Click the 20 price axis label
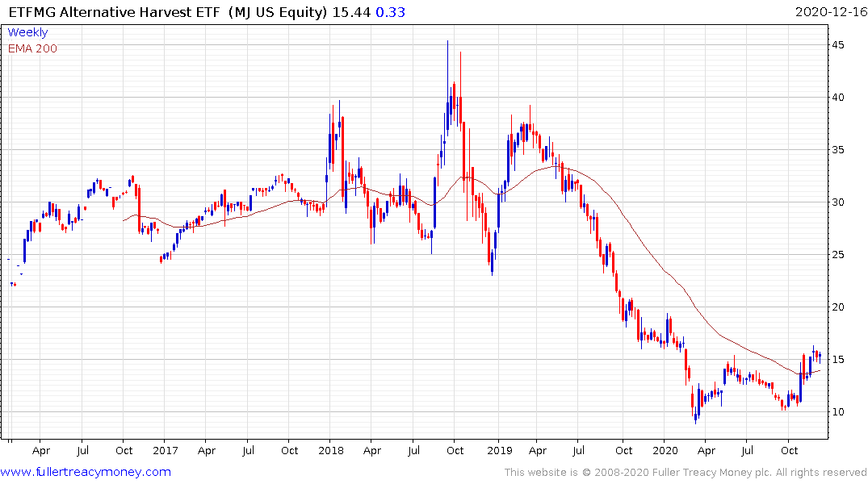 point(837,307)
